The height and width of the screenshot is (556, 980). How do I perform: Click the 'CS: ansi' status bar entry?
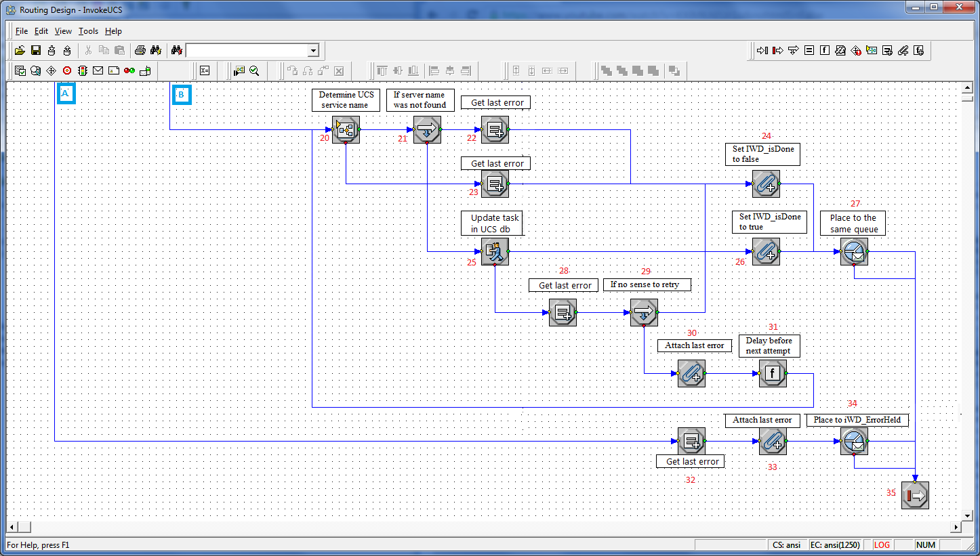click(785, 544)
